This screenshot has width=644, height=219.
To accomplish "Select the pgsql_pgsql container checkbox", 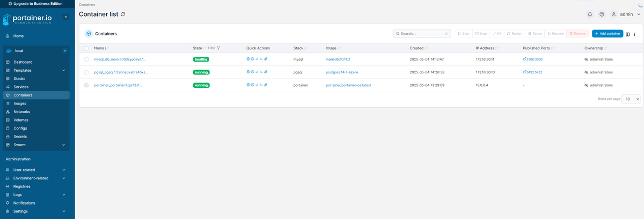I will click(86, 72).
